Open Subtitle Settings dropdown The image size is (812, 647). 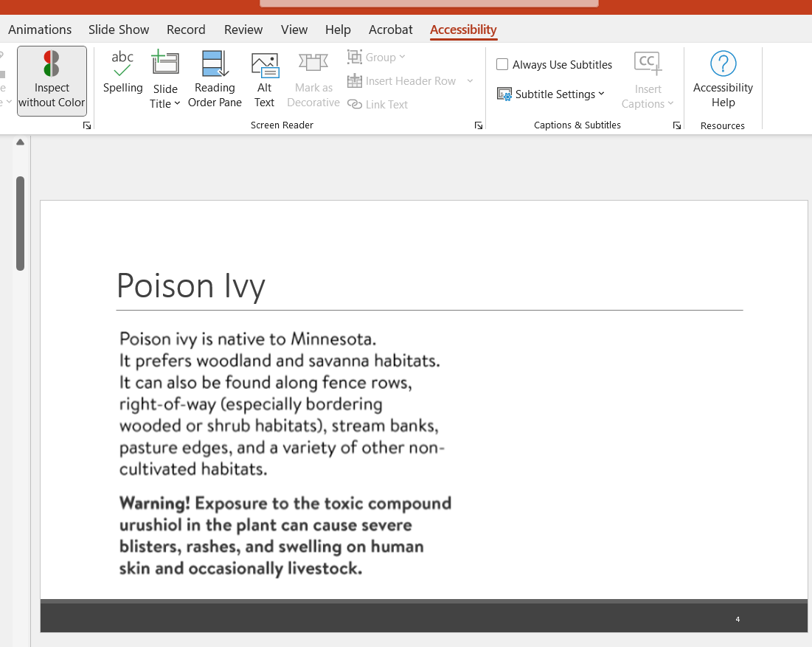[551, 94]
